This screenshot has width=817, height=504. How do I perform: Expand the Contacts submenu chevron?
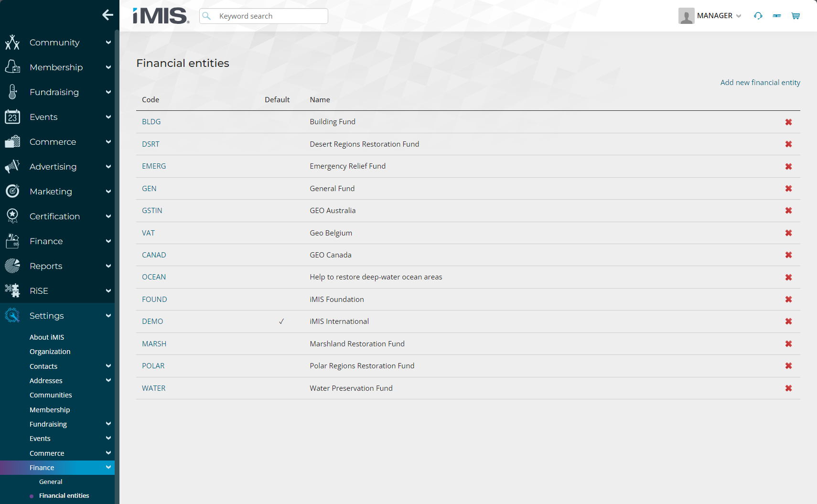click(x=108, y=366)
